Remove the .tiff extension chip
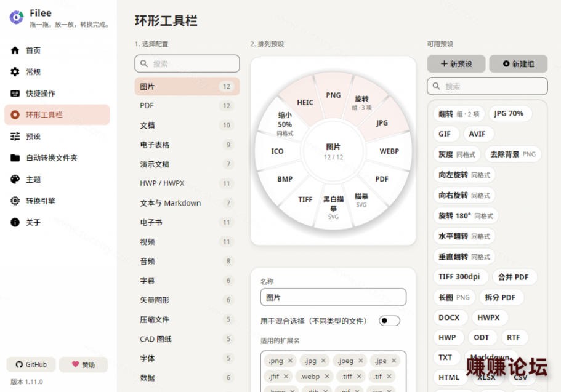 tap(359, 376)
